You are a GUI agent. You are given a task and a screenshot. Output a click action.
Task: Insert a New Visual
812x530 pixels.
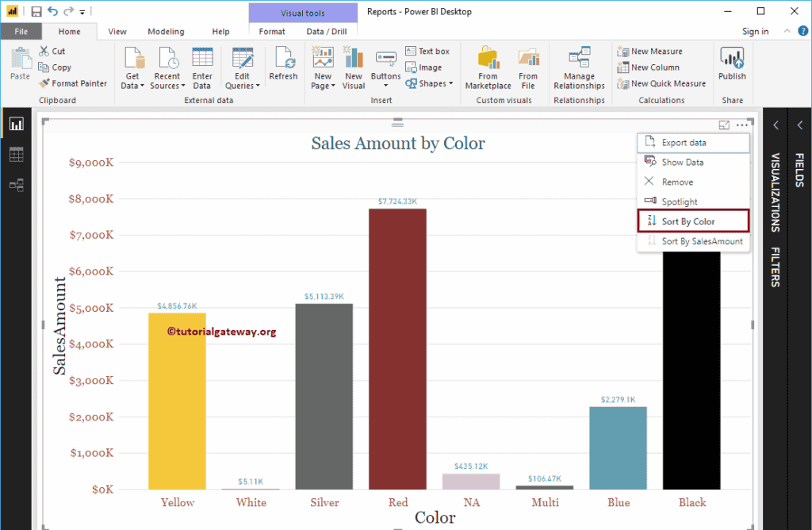tap(354, 68)
